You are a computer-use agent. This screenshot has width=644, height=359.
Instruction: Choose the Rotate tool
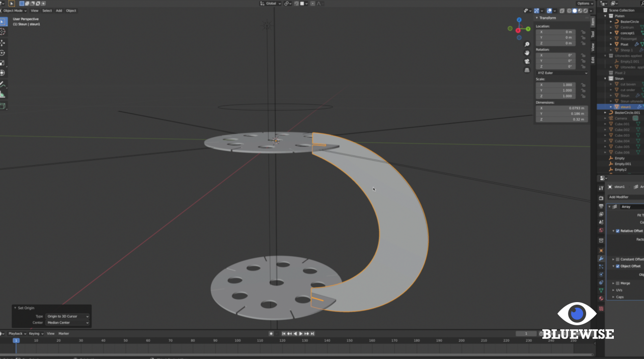(x=3, y=53)
